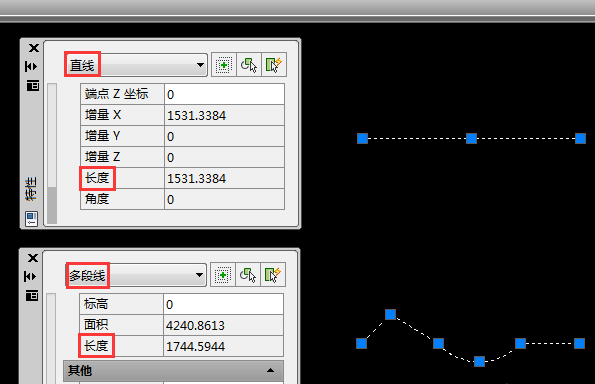The width and height of the screenshot is (595, 384).
Task: Open the 多段线 object type dropdown
Action: coord(136,275)
